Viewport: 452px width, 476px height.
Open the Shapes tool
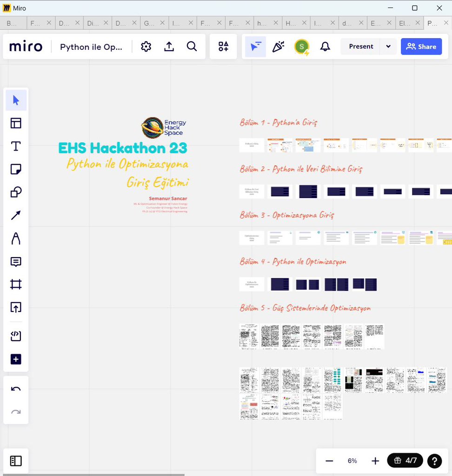click(16, 192)
